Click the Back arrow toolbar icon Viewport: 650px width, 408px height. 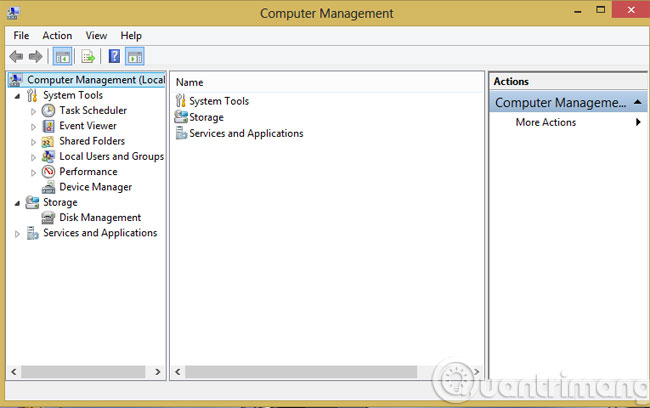(16, 56)
